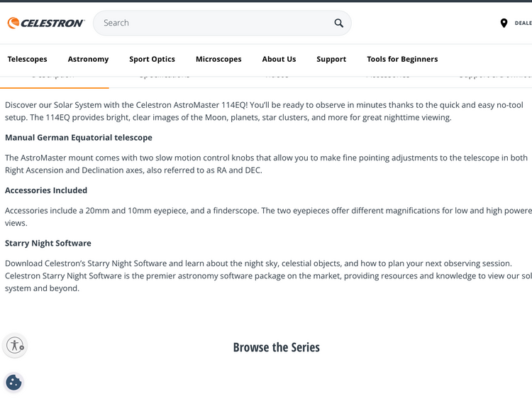Expand the About Us menu
The image size is (532, 399).
279,59
